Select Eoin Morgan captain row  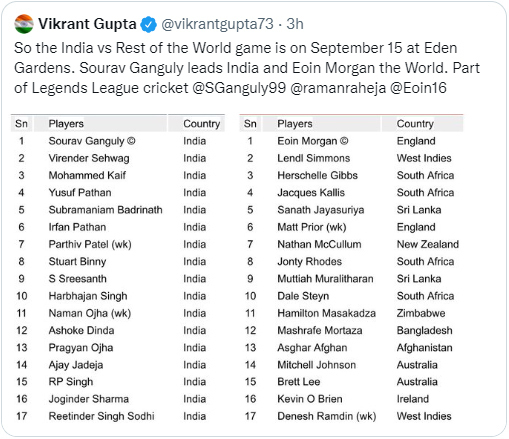(351, 141)
